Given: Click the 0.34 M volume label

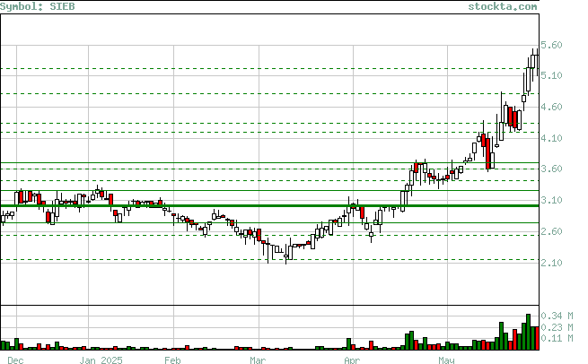Looking at the screenshot, I should point(557,316).
